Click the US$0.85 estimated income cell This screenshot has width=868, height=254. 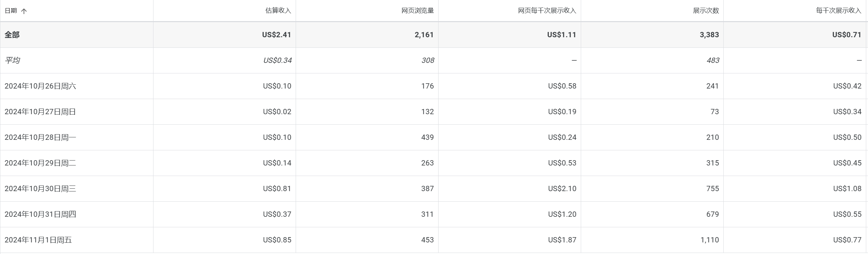[277, 240]
